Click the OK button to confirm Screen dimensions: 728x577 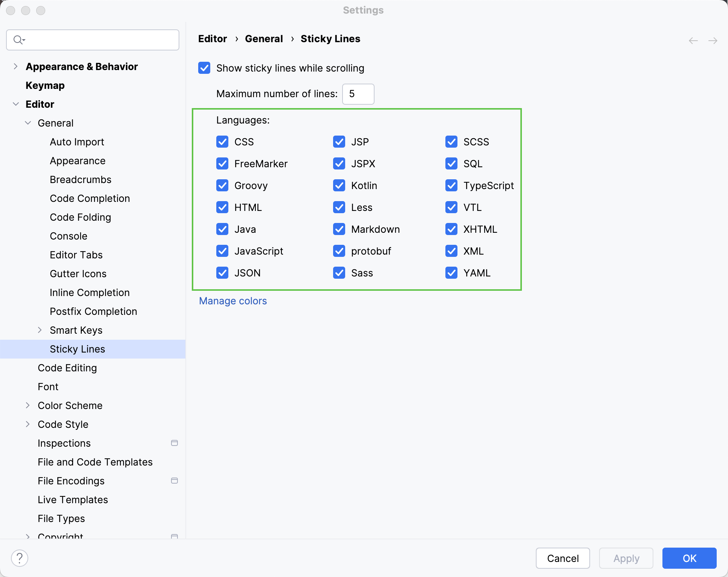pos(689,558)
